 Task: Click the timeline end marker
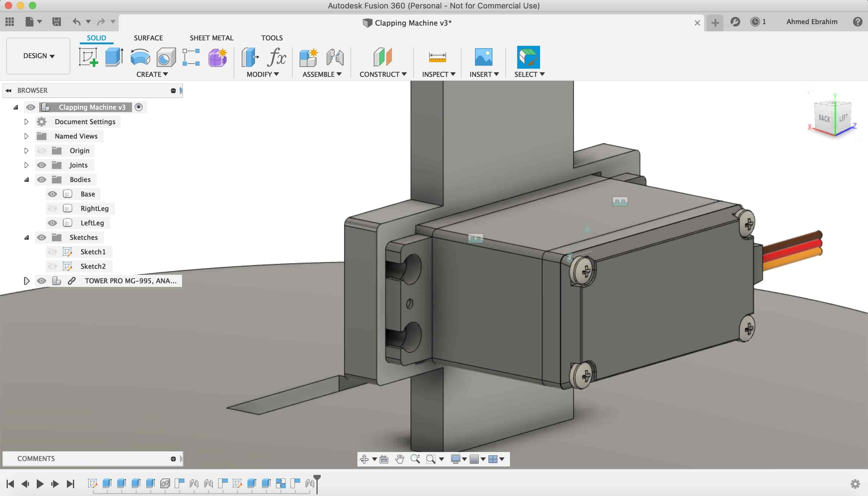click(x=317, y=484)
